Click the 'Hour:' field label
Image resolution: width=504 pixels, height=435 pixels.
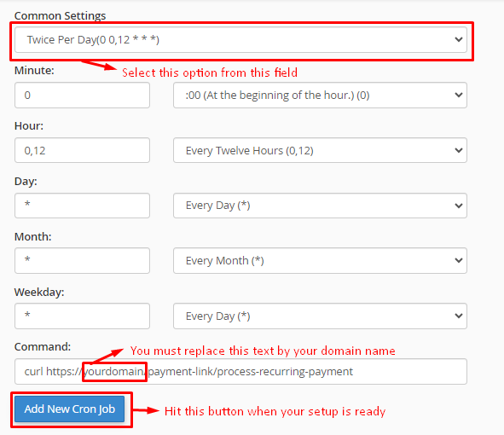pyautogui.click(x=29, y=125)
